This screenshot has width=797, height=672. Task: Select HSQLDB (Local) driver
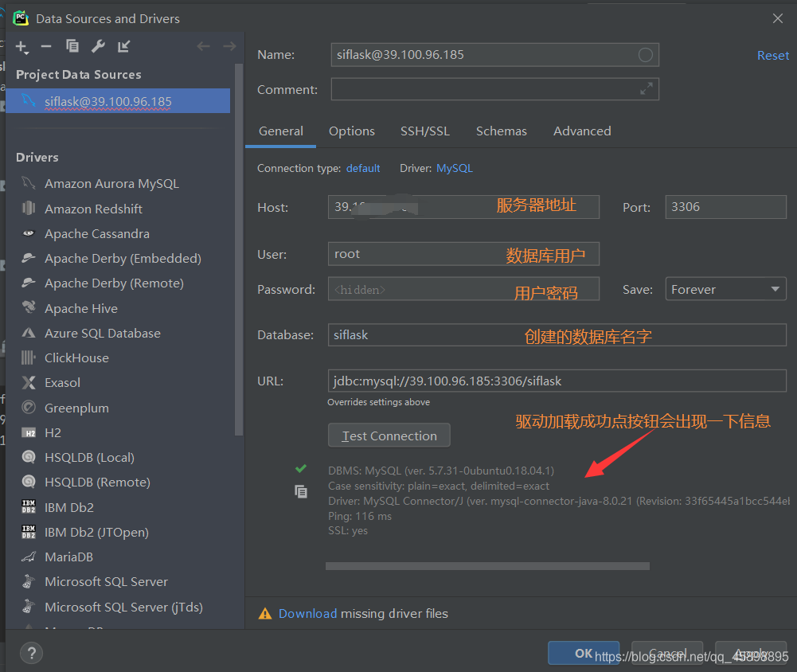pos(89,458)
